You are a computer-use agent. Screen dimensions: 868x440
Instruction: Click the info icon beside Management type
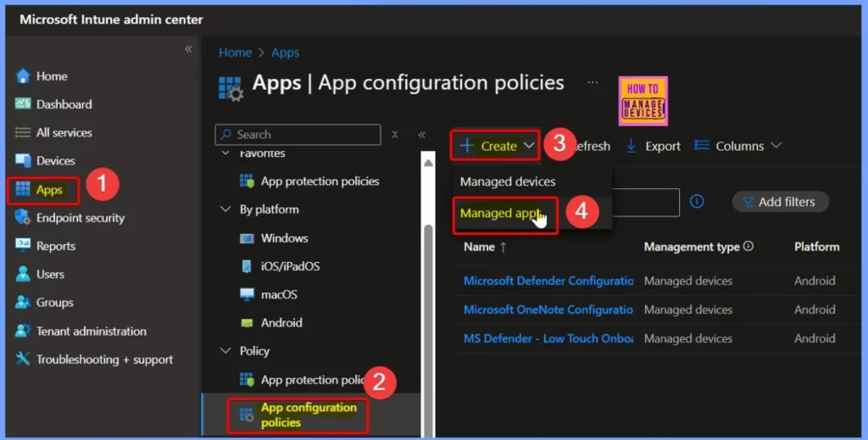tap(748, 246)
